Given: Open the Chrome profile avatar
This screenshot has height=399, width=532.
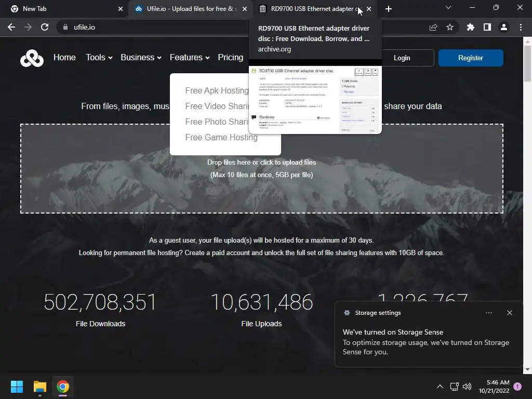Looking at the screenshot, I should pyautogui.click(x=504, y=27).
